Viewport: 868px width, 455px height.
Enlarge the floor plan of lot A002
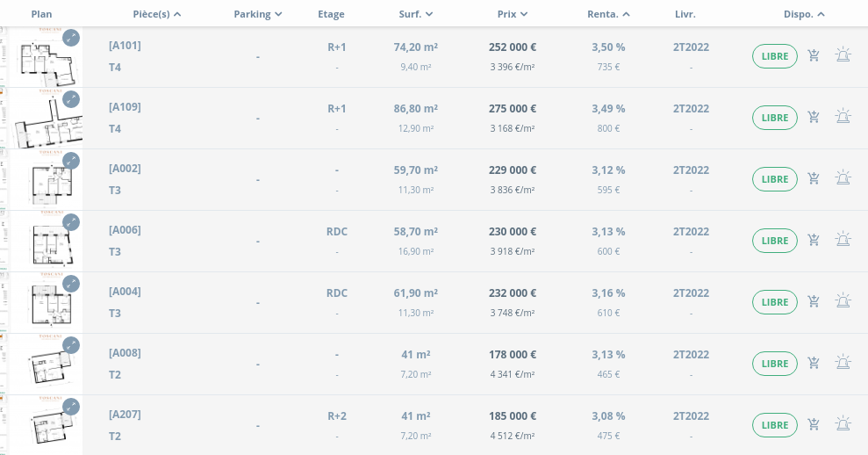(x=71, y=161)
